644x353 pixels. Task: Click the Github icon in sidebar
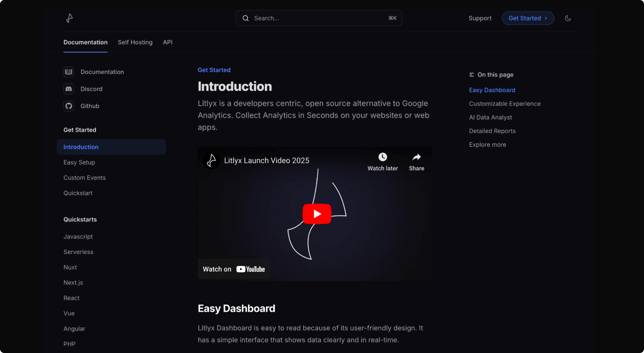(x=69, y=106)
